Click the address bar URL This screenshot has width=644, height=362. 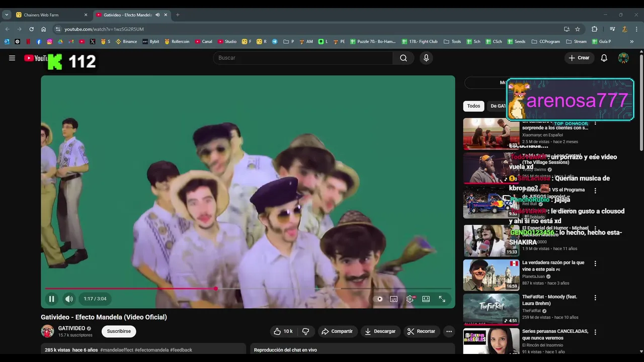pyautogui.click(x=104, y=29)
